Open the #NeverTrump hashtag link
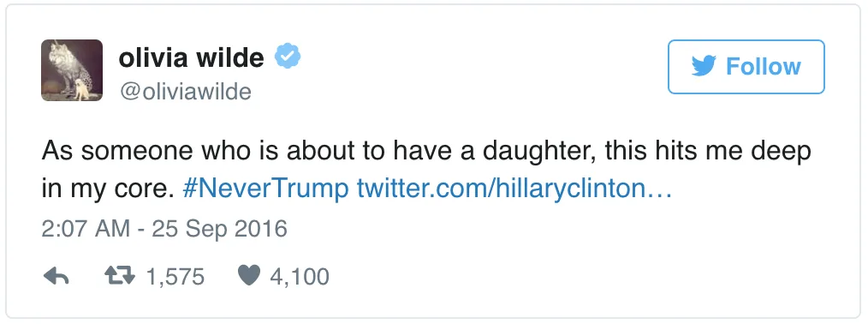Viewport: 868px width, 324px height. (265, 189)
